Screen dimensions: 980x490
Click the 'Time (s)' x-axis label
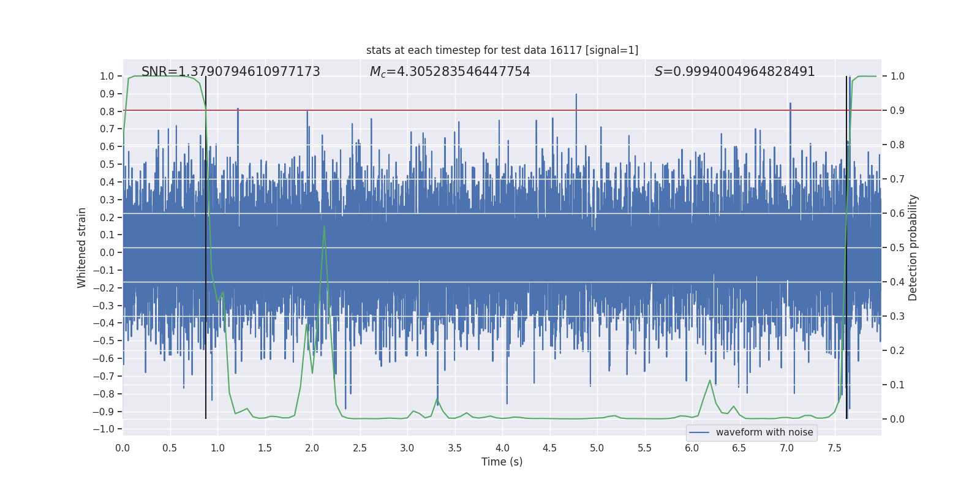coord(502,462)
